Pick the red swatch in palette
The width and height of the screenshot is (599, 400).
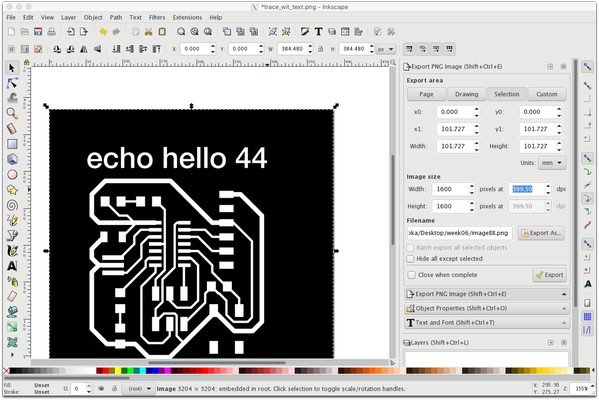click(x=105, y=371)
